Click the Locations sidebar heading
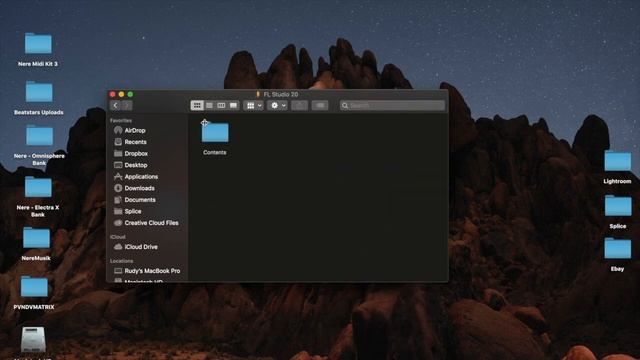This screenshot has width=640, height=360. (x=121, y=260)
